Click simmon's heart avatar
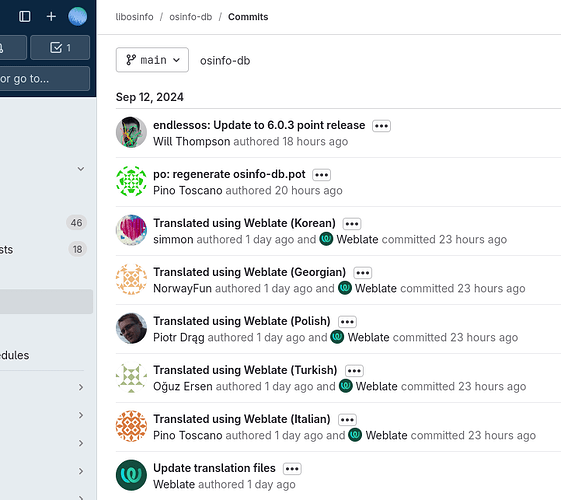Image resolution: width=561 pixels, height=500 pixels. [x=131, y=230]
